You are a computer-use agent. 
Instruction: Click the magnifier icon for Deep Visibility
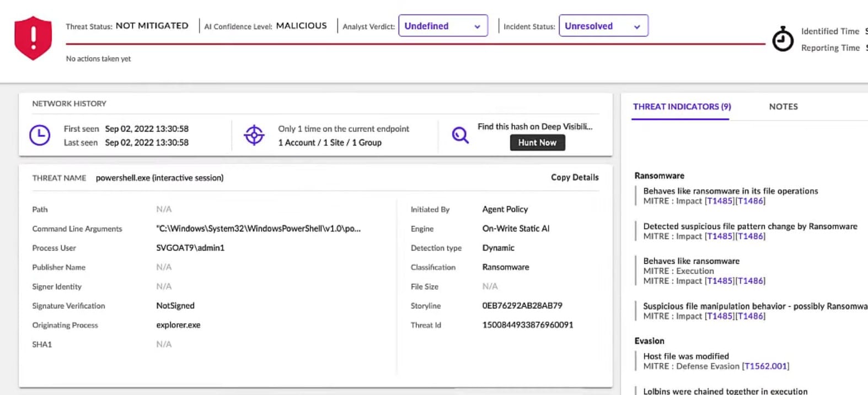[460, 135]
